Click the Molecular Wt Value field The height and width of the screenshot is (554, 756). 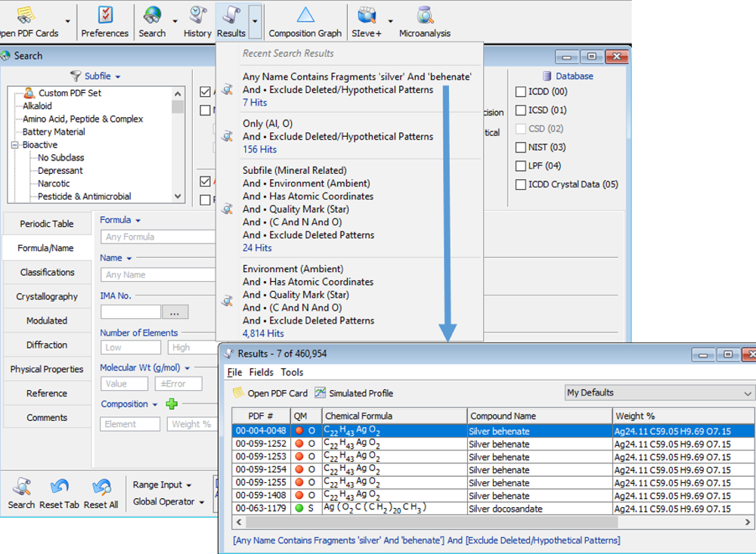[x=125, y=384]
